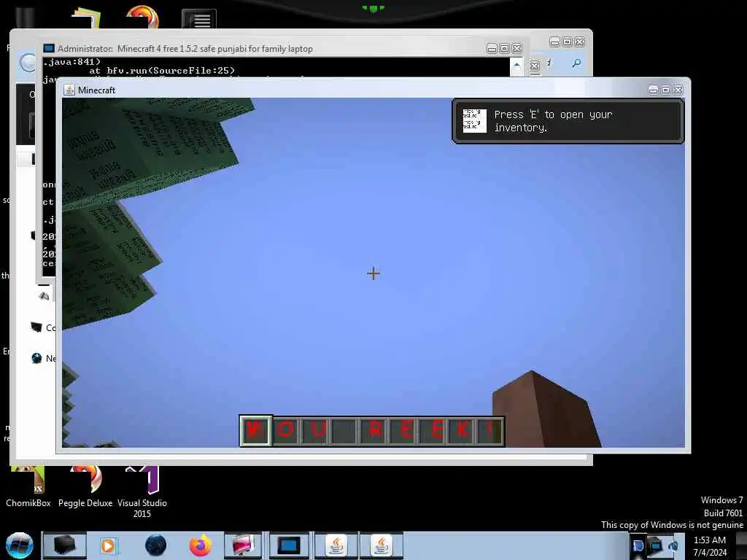The width and height of the screenshot is (747, 560).
Task: Click the inventory hint toast notification
Action: 568,121
